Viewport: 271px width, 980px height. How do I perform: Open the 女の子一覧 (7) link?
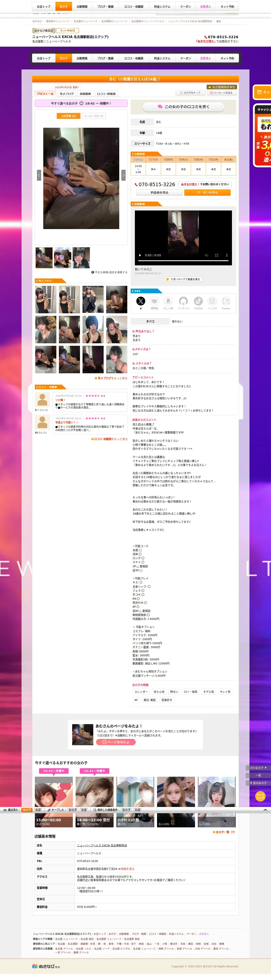pyautogui.click(x=224, y=832)
